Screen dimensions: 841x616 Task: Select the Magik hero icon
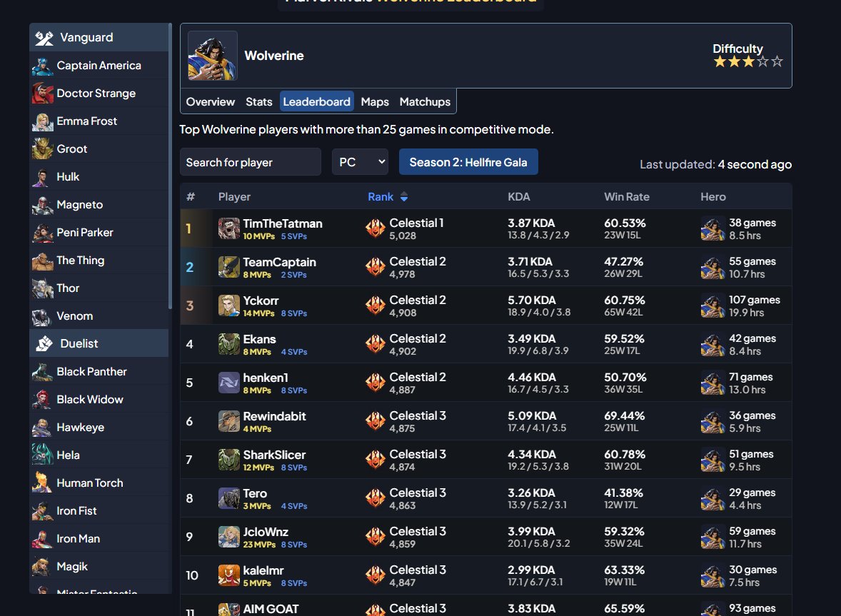[42, 567]
